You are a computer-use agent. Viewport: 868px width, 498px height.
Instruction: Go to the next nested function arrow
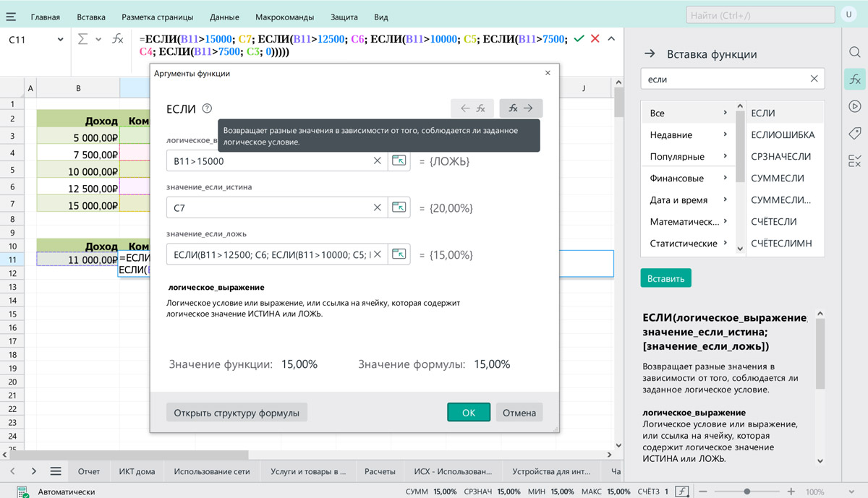point(521,108)
